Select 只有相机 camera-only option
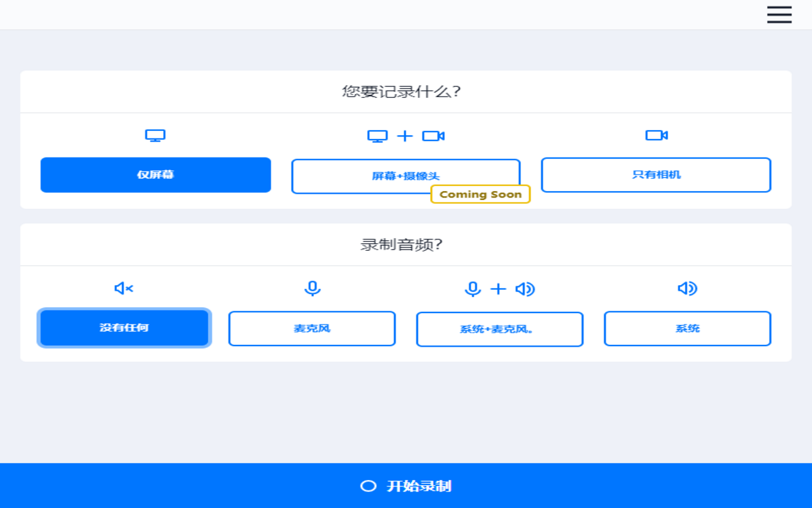The height and width of the screenshot is (508, 812). 656,175
